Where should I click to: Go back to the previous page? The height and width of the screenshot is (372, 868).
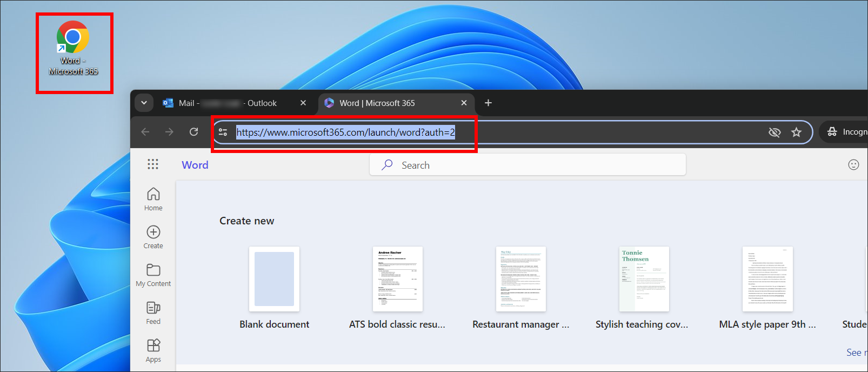pyautogui.click(x=145, y=132)
